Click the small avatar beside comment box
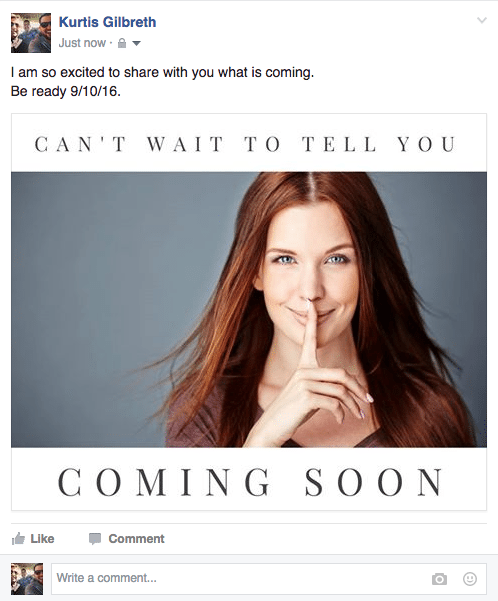The width and height of the screenshot is (498, 601). (x=27, y=579)
